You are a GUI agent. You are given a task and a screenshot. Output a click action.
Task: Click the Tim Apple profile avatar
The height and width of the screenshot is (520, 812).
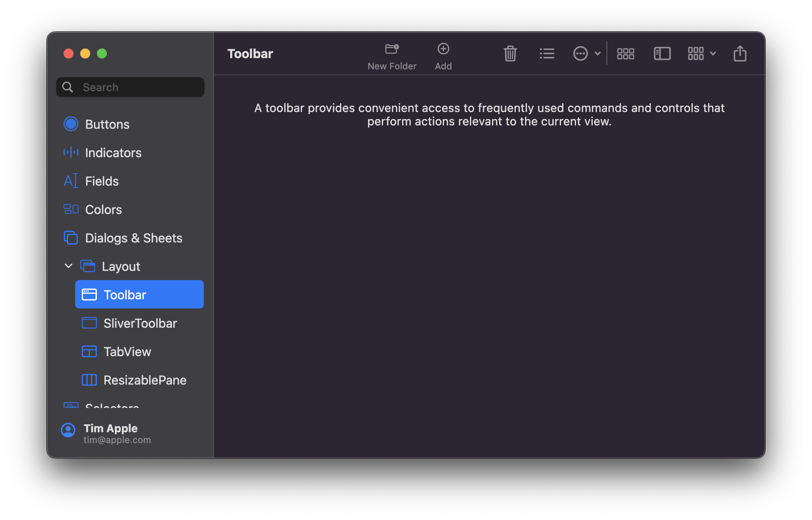click(x=68, y=430)
